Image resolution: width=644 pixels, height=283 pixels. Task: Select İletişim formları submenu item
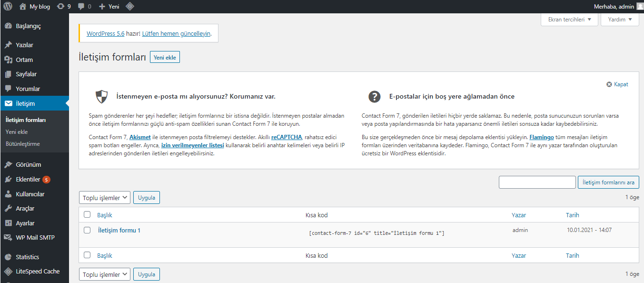pyautogui.click(x=26, y=120)
